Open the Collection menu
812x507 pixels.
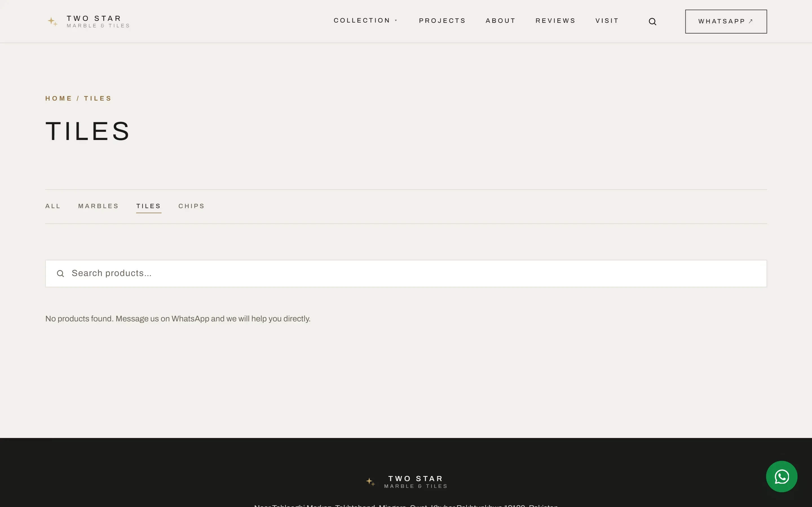pyautogui.click(x=362, y=21)
